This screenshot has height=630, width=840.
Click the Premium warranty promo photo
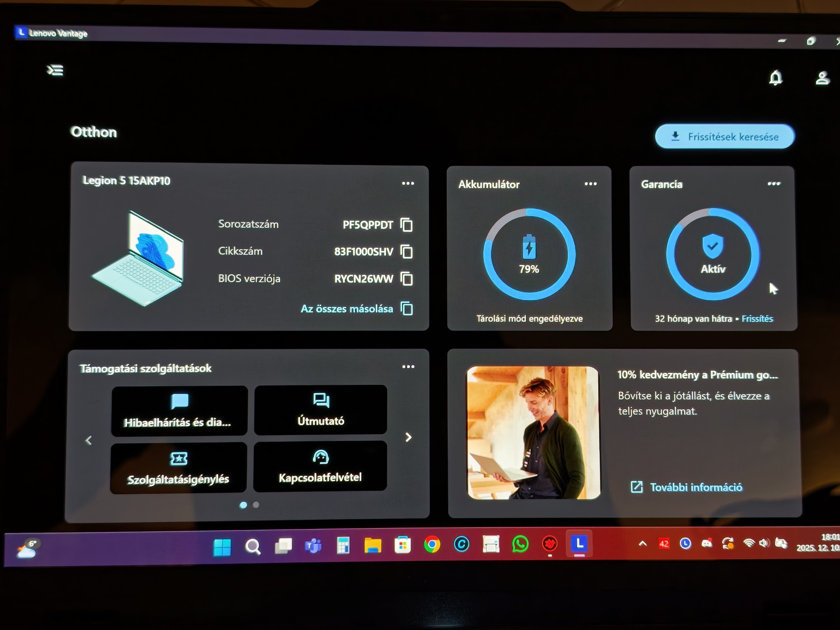coord(534,433)
